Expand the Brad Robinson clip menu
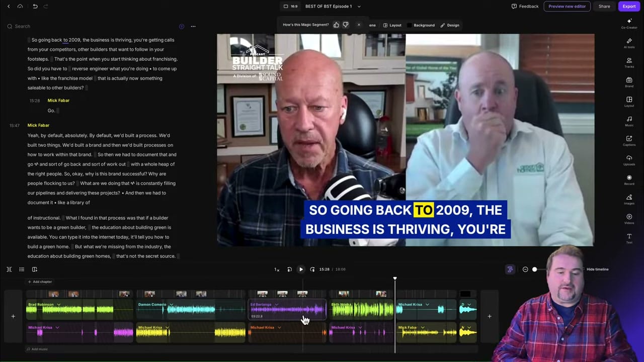The width and height of the screenshot is (644, 362). pos(58,305)
